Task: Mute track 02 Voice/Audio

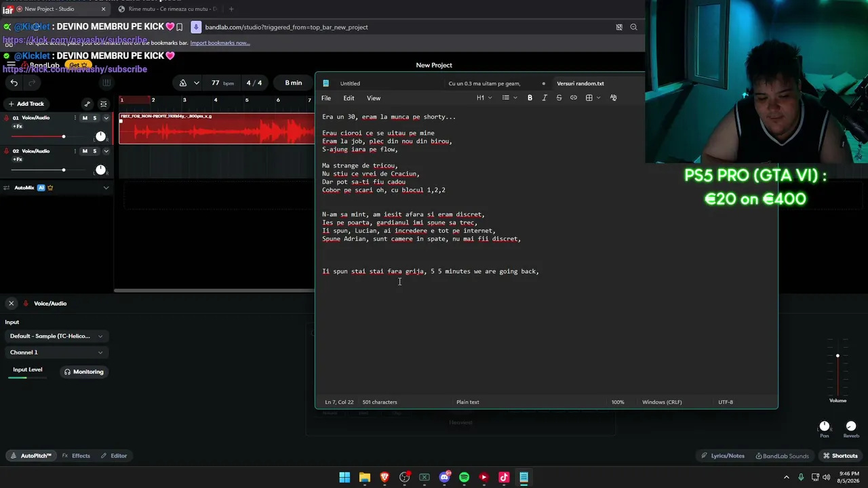Action: point(85,151)
